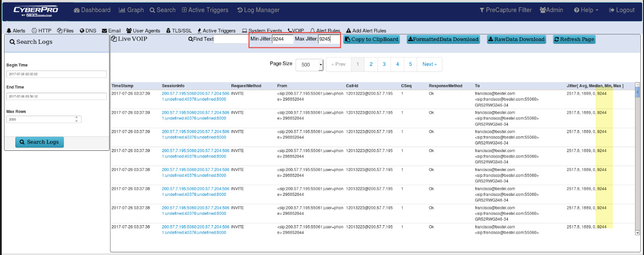Click the Max Rows stepper arrows
The height and width of the screenshot is (255, 644).
(76, 119)
